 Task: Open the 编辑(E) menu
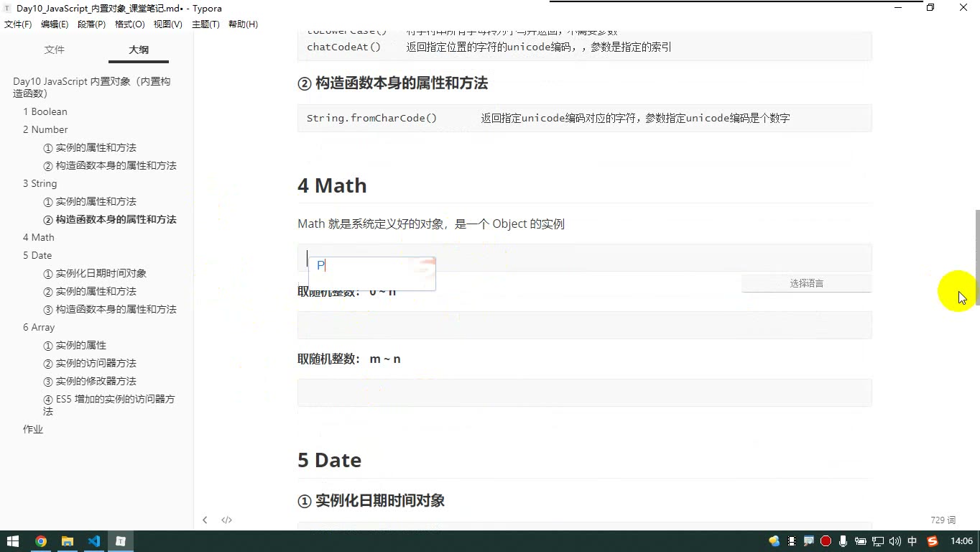[55, 24]
